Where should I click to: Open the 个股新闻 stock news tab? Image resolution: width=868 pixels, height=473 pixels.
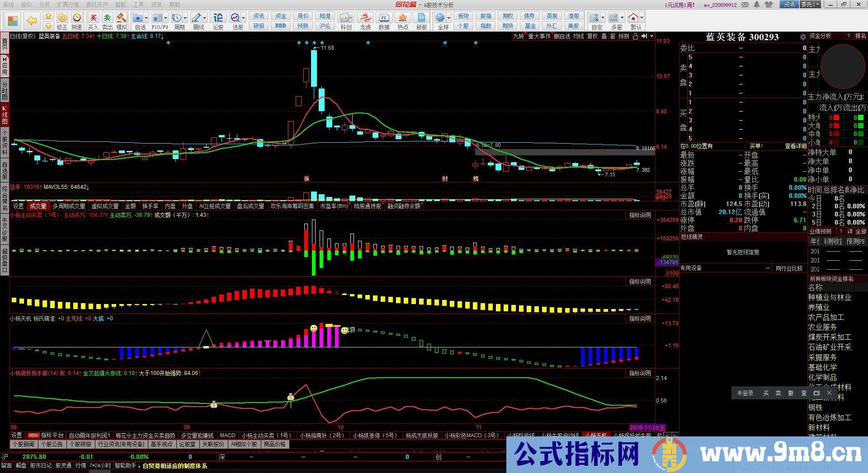coord(24,444)
